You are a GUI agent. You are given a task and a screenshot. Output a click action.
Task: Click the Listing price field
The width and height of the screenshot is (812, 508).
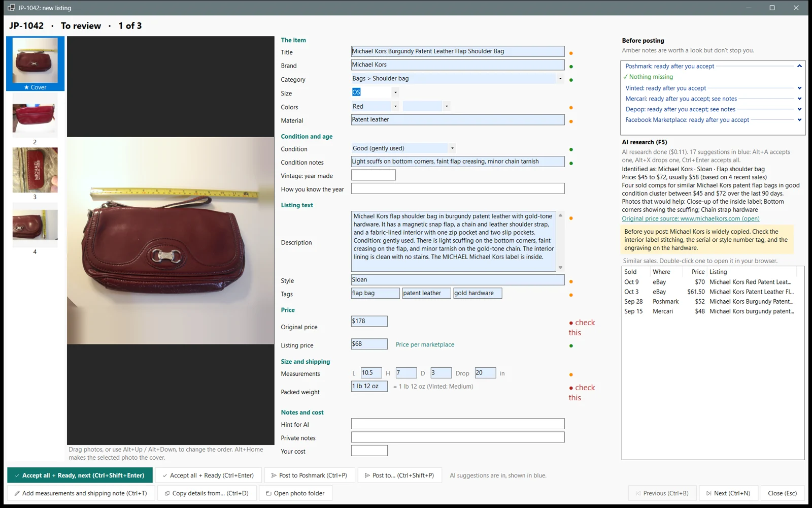(x=369, y=344)
